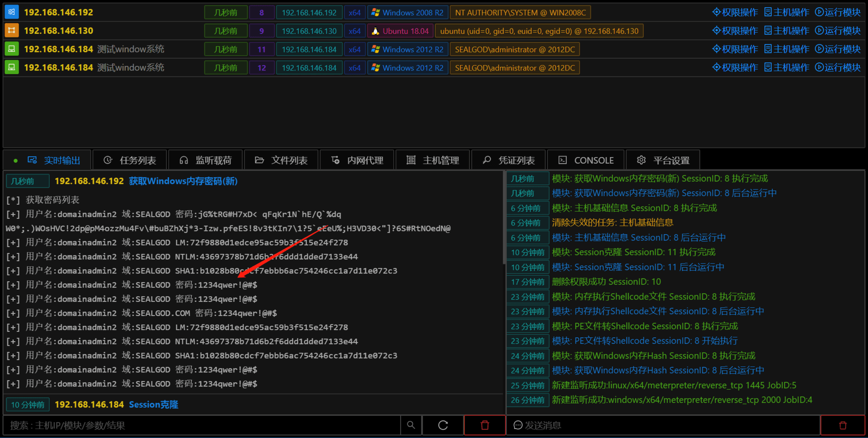Switch to the 内网代理 tab
This screenshot has width=868, height=438.
click(357, 160)
